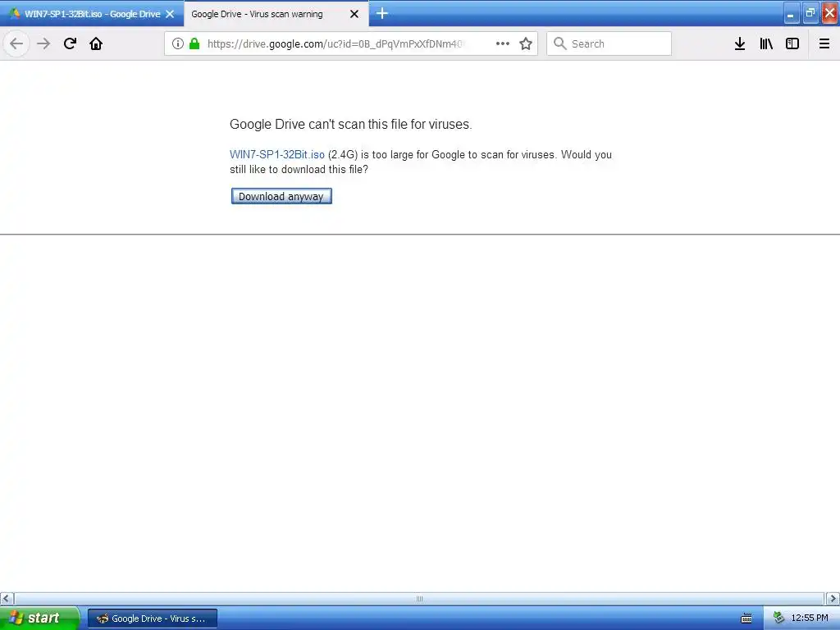This screenshot has height=630, width=840.
Task: Click the Download anyway button
Action: pyautogui.click(x=281, y=196)
